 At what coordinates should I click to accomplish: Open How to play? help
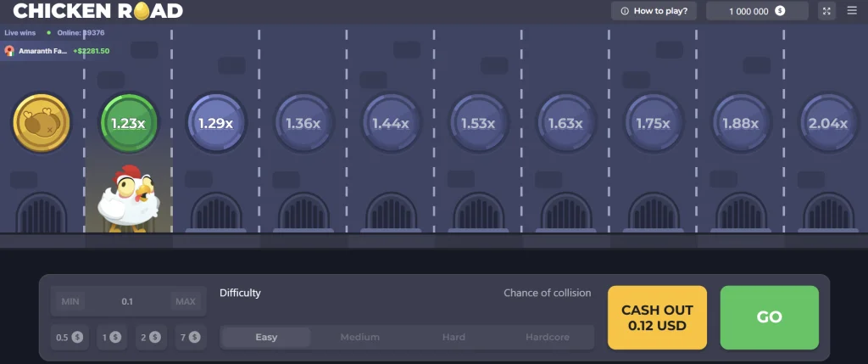(654, 11)
